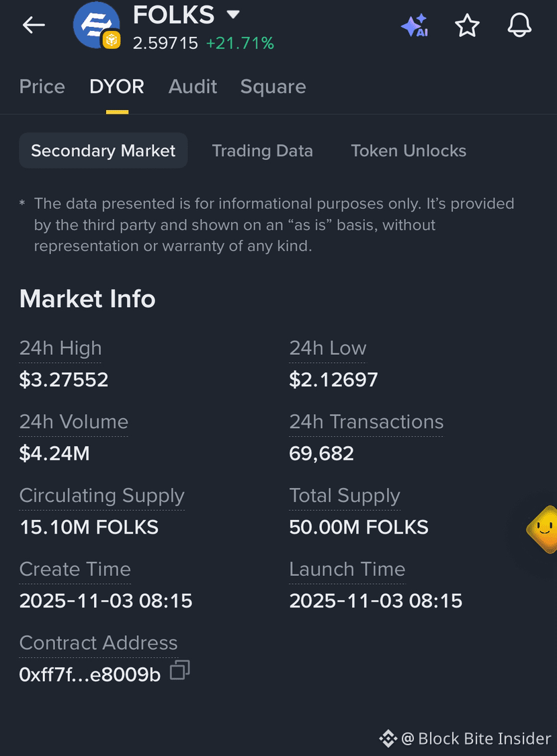Copy the contract address icon
This screenshot has height=756, width=557.
180,670
